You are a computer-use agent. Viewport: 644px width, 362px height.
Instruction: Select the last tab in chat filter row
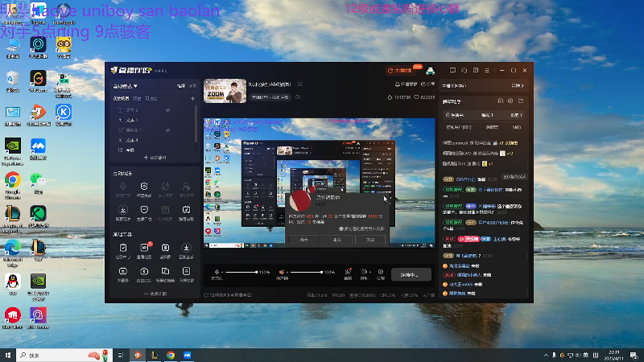tap(516, 115)
